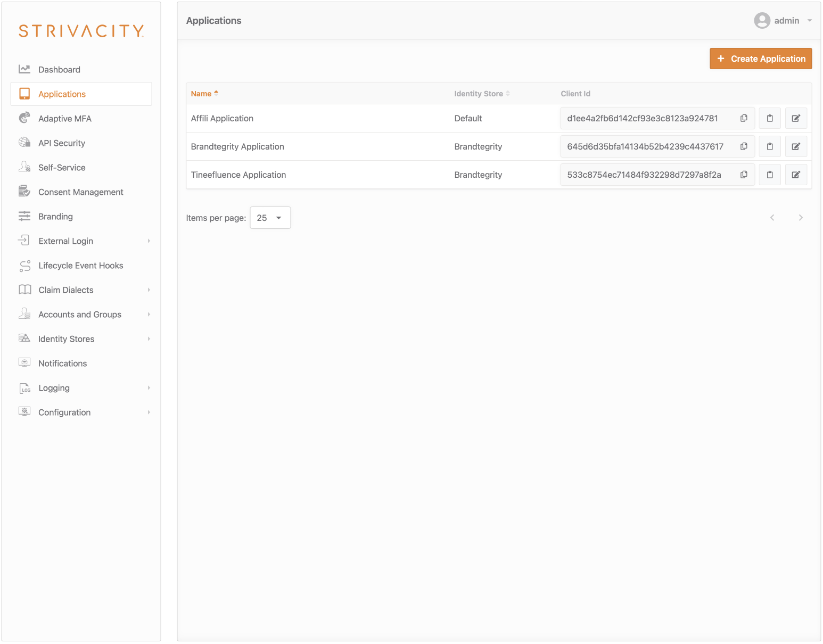Copy the Affili Application client ID
Screen dimensions: 823x644
coord(744,118)
